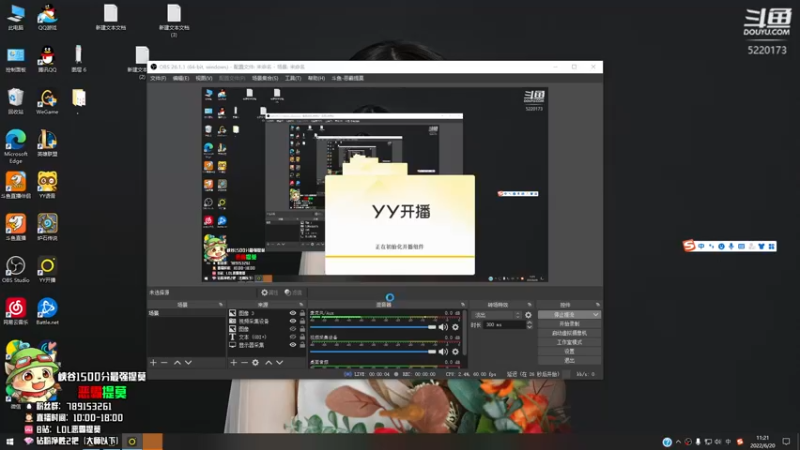Image resolution: width=800 pixels, height=450 pixels.
Task: Open the 文件(F) menu in OBS
Action: (x=158, y=78)
